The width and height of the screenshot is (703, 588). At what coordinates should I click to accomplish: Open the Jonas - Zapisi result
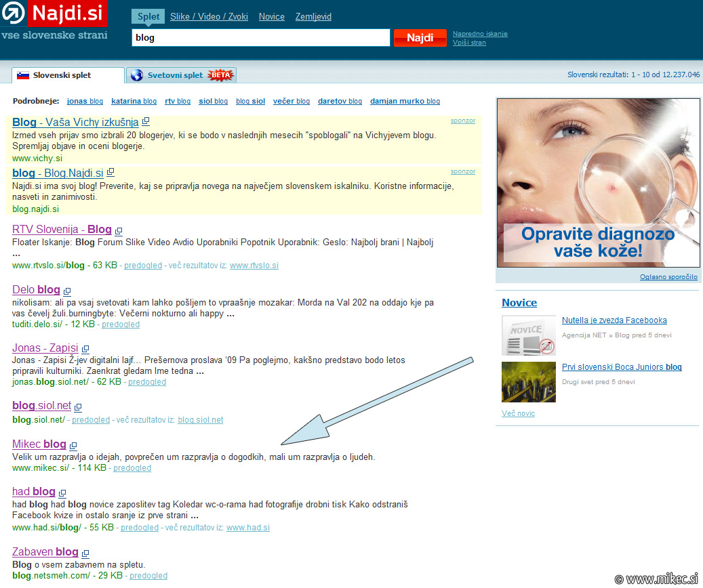click(45, 348)
